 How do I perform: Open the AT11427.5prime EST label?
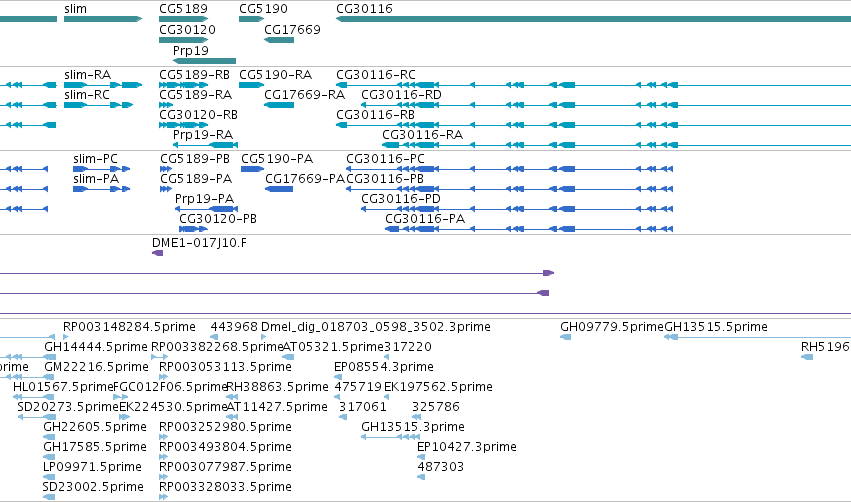[x=277, y=408]
